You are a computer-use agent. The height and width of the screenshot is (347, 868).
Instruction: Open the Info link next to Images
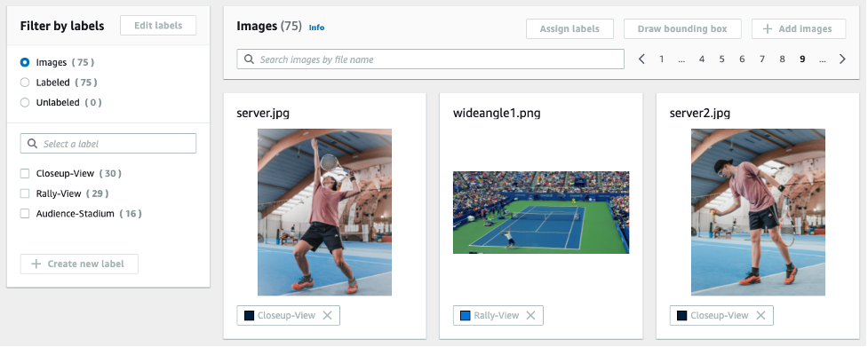[x=316, y=28]
